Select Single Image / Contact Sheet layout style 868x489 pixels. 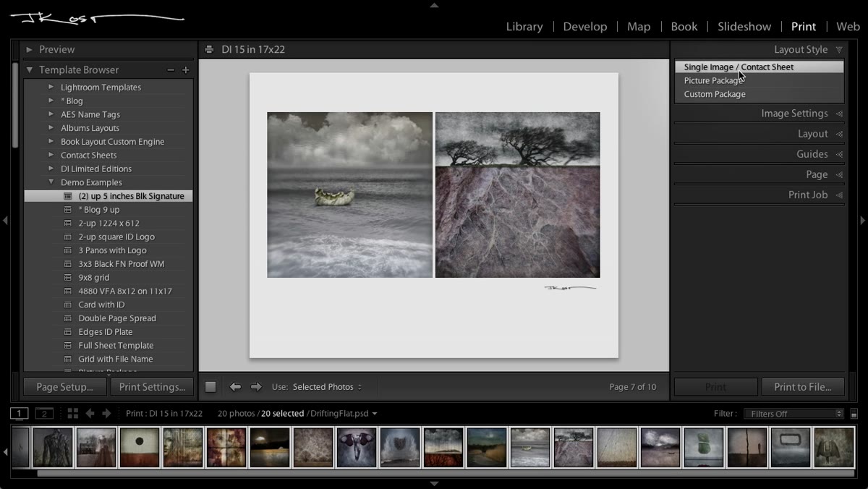click(759, 67)
